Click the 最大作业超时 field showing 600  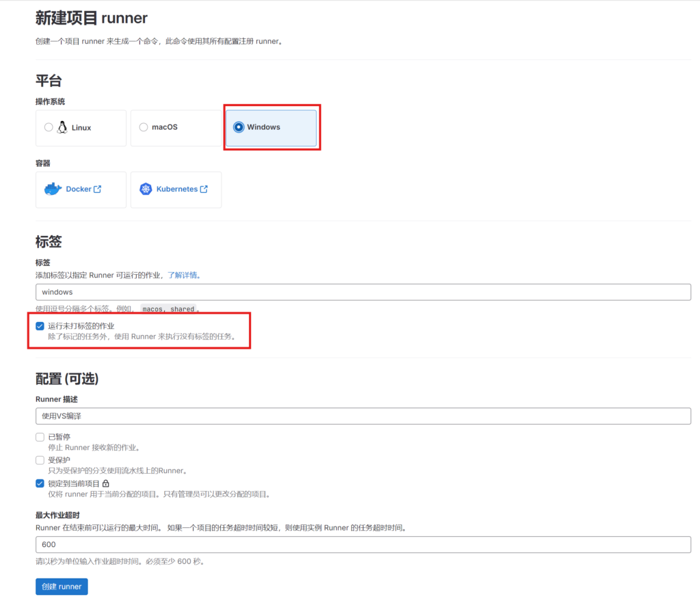click(x=363, y=544)
